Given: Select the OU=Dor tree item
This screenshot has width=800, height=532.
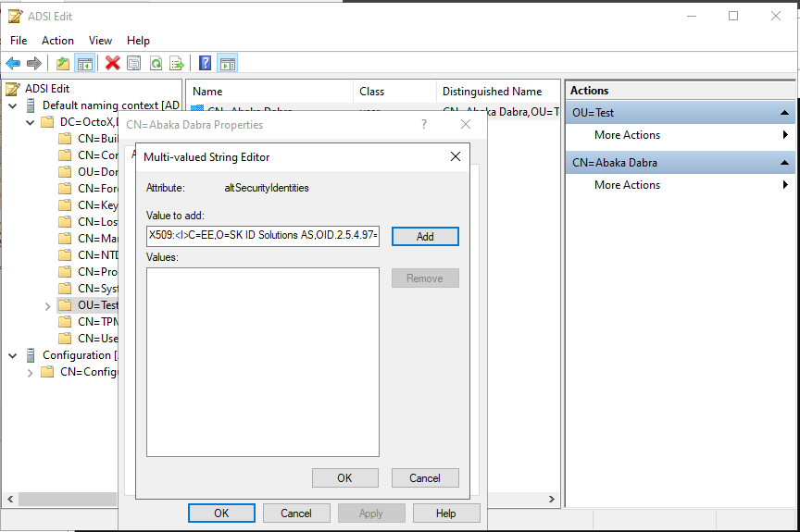Looking at the screenshot, I should 98,172.
